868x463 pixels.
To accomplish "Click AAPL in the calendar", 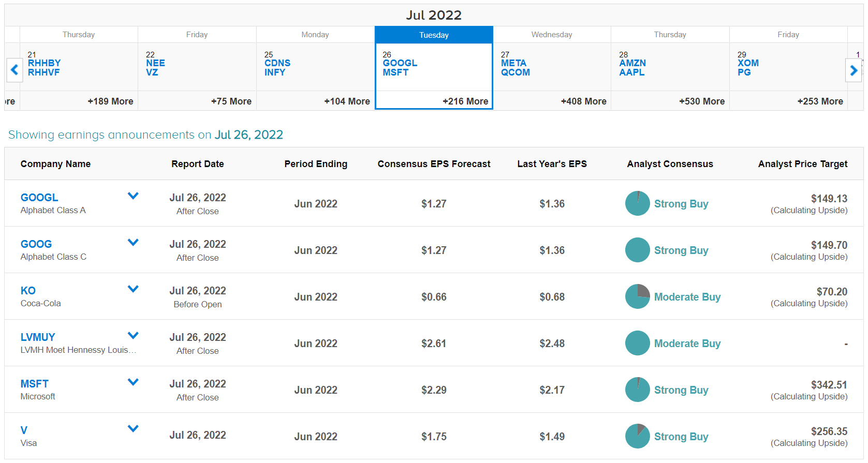I will 632,72.
